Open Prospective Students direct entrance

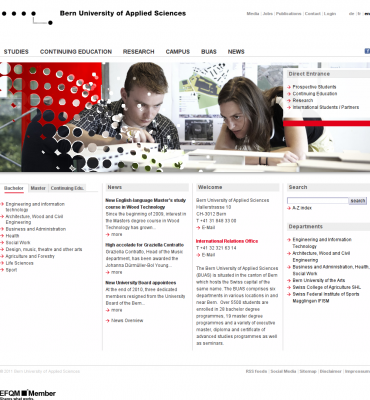point(314,87)
